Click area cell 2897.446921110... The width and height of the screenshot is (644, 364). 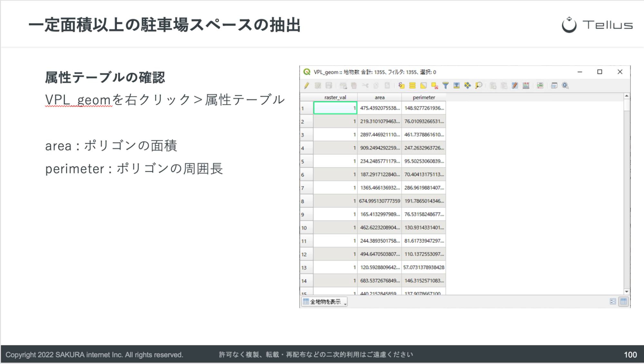(380, 135)
